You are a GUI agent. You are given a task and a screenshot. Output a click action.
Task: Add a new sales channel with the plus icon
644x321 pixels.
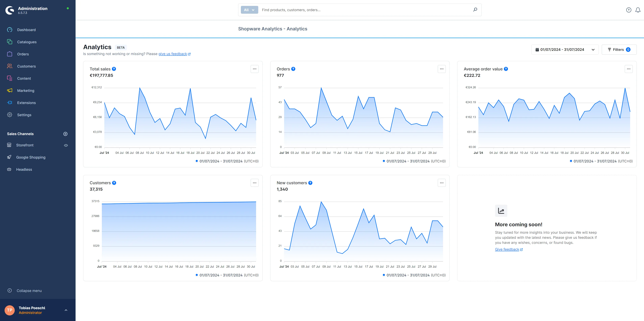pyautogui.click(x=65, y=134)
